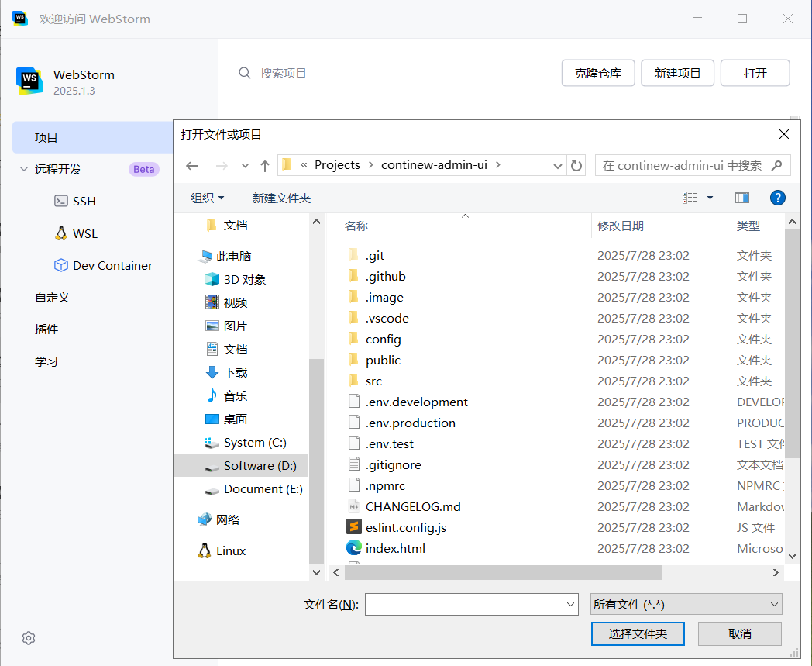Image resolution: width=812 pixels, height=666 pixels.
Task: Refresh the continew-admin-ui folder listing
Action: [576, 165]
